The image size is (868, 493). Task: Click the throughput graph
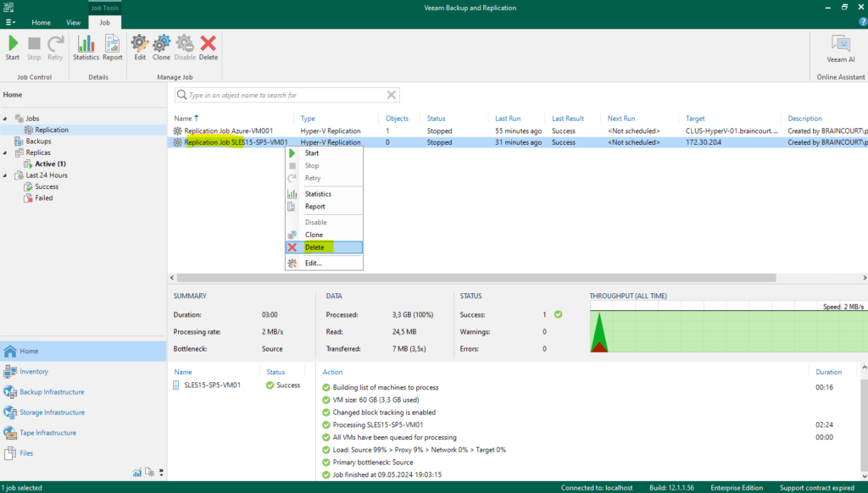728,327
